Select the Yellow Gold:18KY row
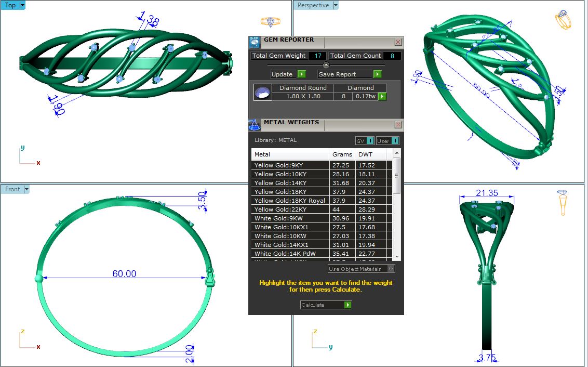 [x=290, y=192]
